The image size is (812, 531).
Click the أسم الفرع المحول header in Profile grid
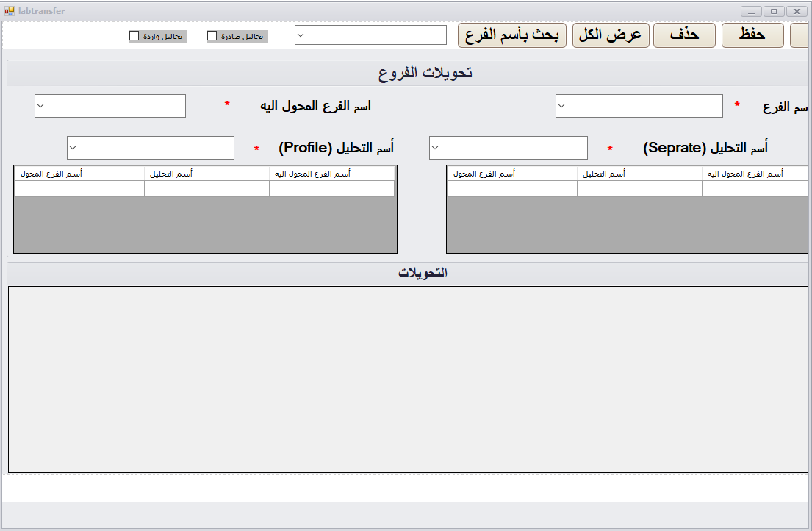pyautogui.click(x=79, y=174)
